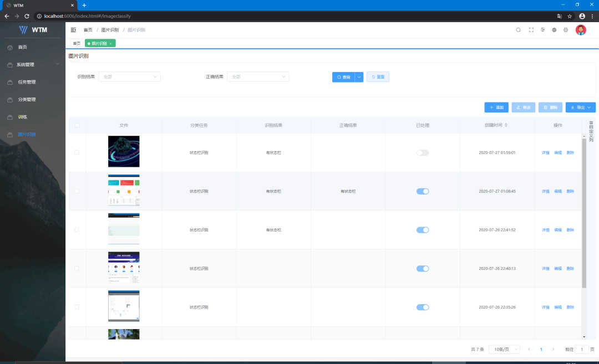The image size is (599, 364).
Task: Click the WTM logo in sidebar
Action: [x=33, y=30]
